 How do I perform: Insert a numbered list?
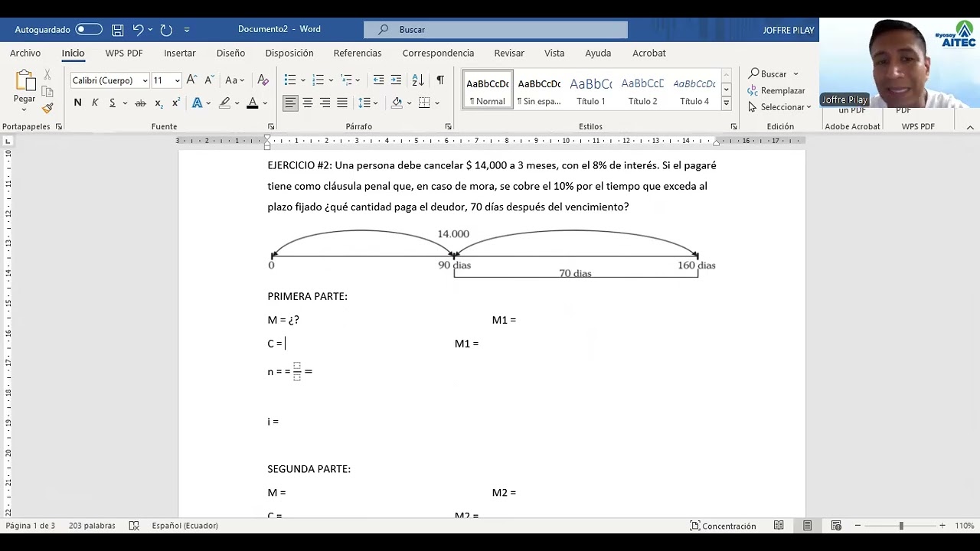pos(318,80)
